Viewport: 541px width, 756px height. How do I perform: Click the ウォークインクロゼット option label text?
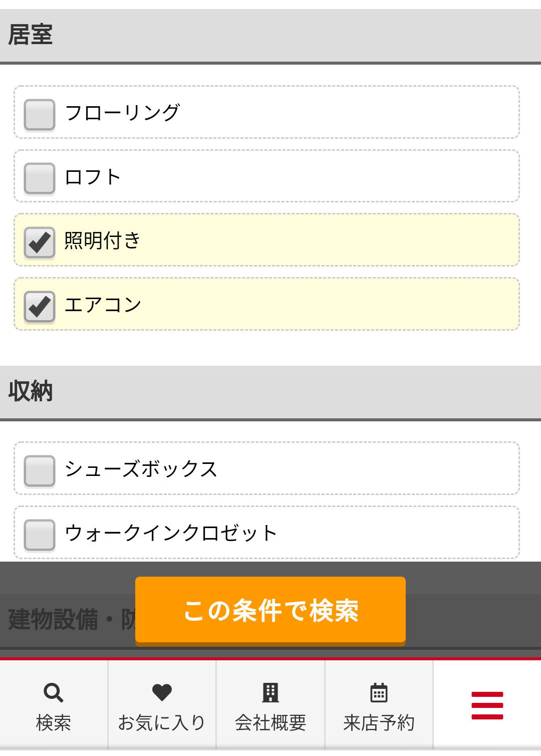click(x=171, y=533)
